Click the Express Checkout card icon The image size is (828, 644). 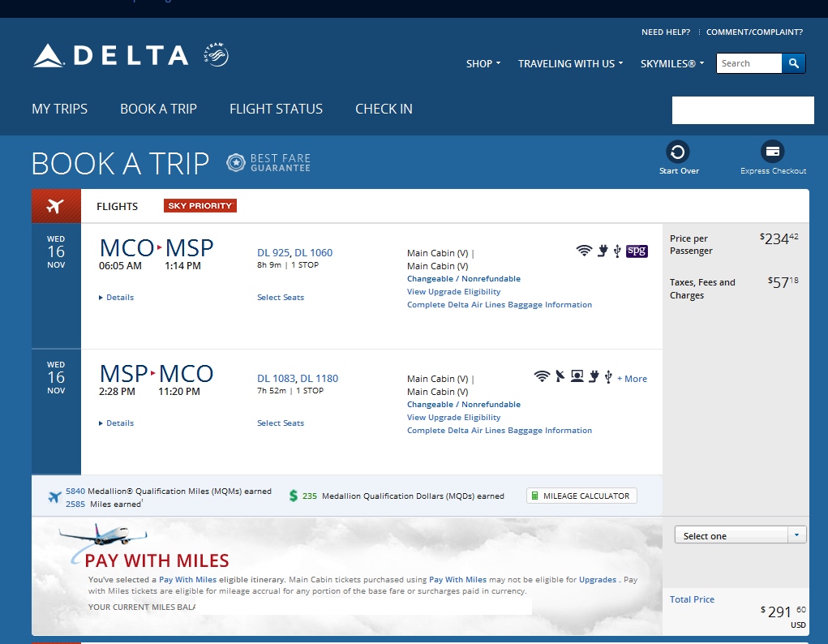(772, 152)
